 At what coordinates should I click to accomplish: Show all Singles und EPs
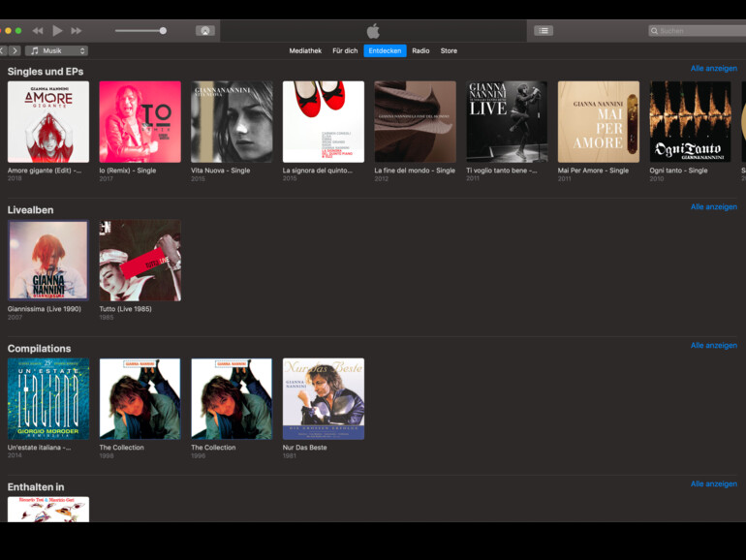pyautogui.click(x=714, y=69)
